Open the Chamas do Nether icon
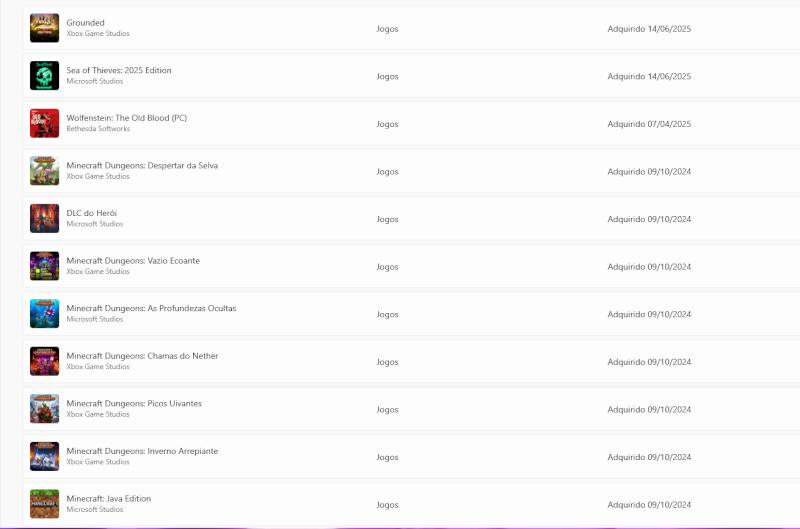This screenshot has height=529, width=800. point(45,361)
